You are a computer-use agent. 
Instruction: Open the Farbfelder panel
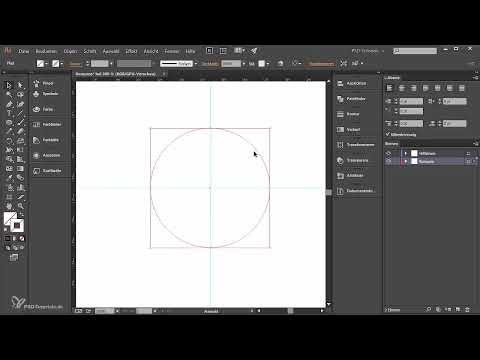pos(47,125)
